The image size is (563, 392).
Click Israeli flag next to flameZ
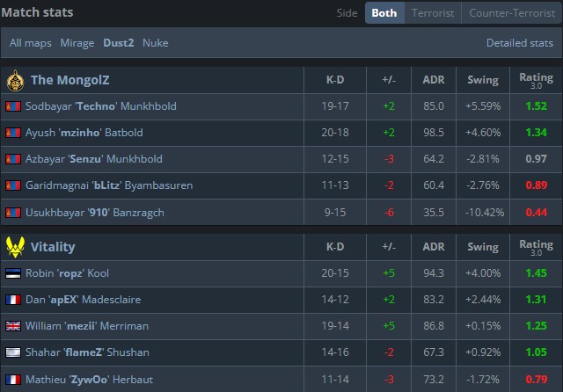pyautogui.click(x=12, y=352)
